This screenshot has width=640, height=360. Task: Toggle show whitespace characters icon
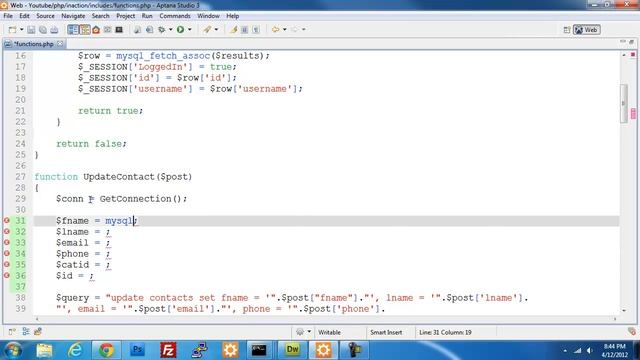pyautogui.click(x=256, y=30)
